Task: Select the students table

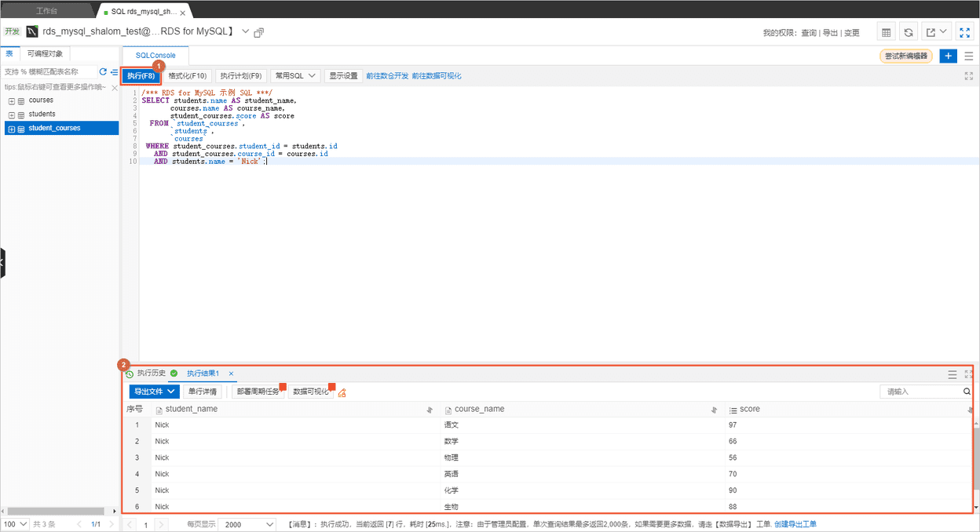Action: 42,115
